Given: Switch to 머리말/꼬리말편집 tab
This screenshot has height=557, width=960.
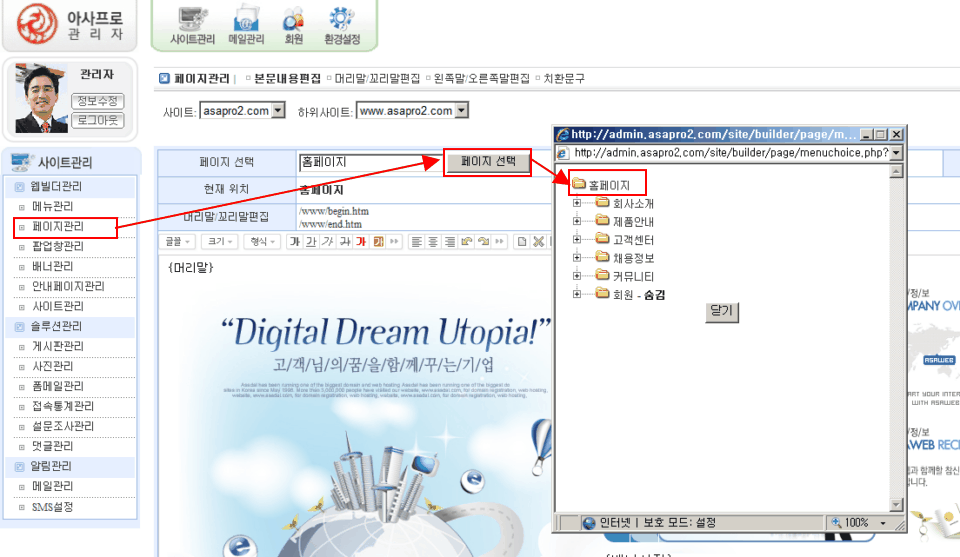Looking at the screenshot, I should pos(378,78).
